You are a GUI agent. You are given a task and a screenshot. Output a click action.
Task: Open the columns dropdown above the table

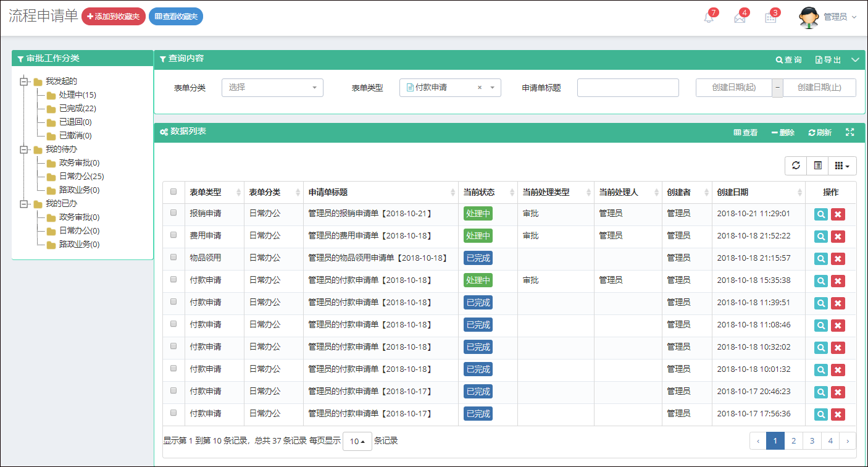841,166
